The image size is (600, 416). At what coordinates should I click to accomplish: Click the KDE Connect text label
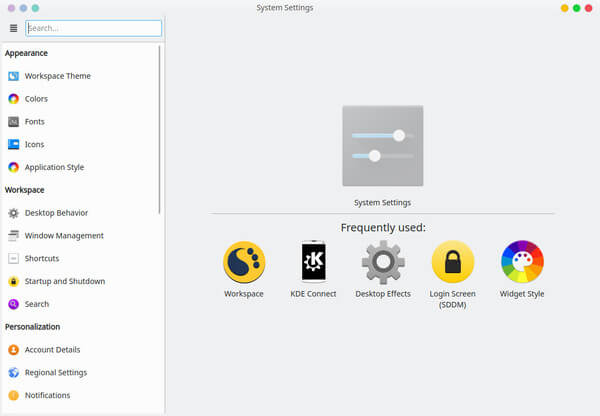[x=313, y=294]
